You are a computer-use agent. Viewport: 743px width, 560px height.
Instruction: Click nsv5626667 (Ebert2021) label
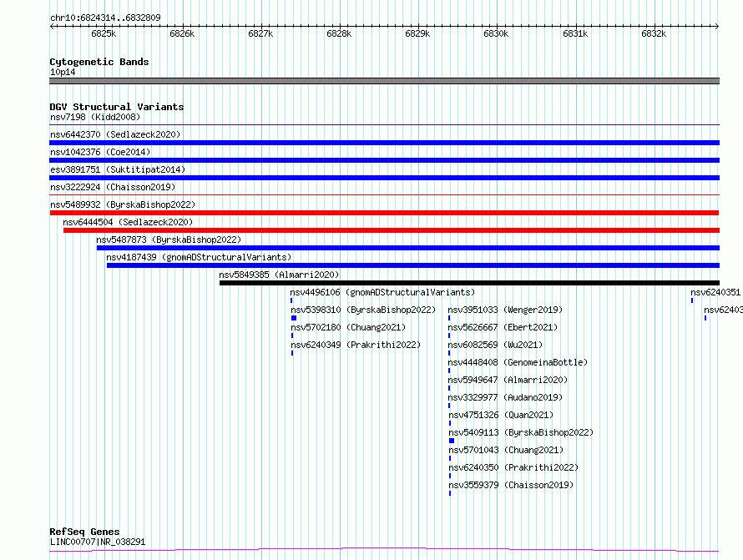pos(503,327)
